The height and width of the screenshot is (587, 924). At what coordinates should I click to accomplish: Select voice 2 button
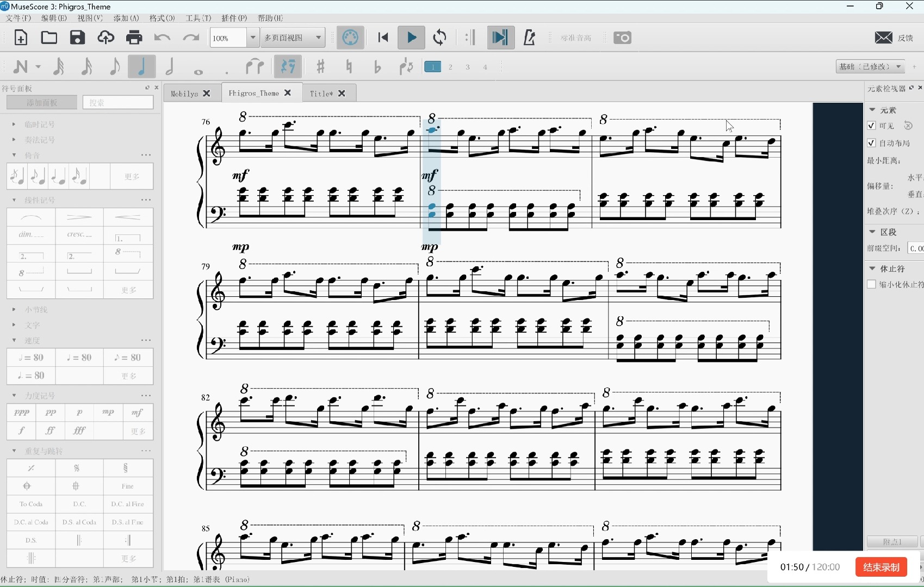pos(450,67)
